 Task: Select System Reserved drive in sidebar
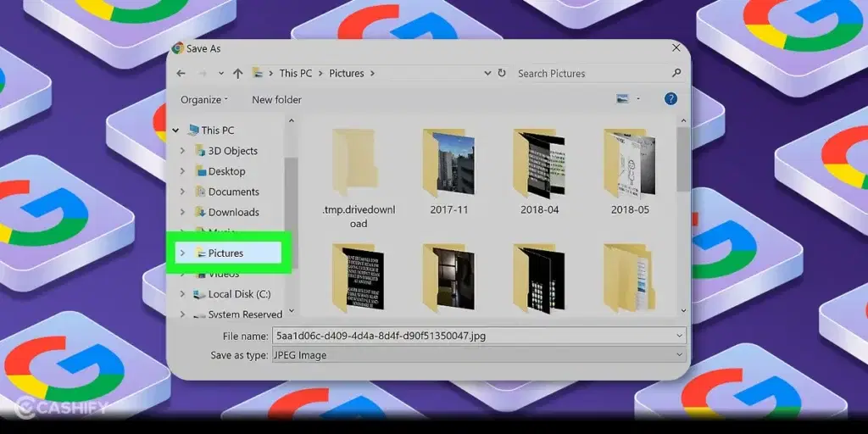coord(245,314)
